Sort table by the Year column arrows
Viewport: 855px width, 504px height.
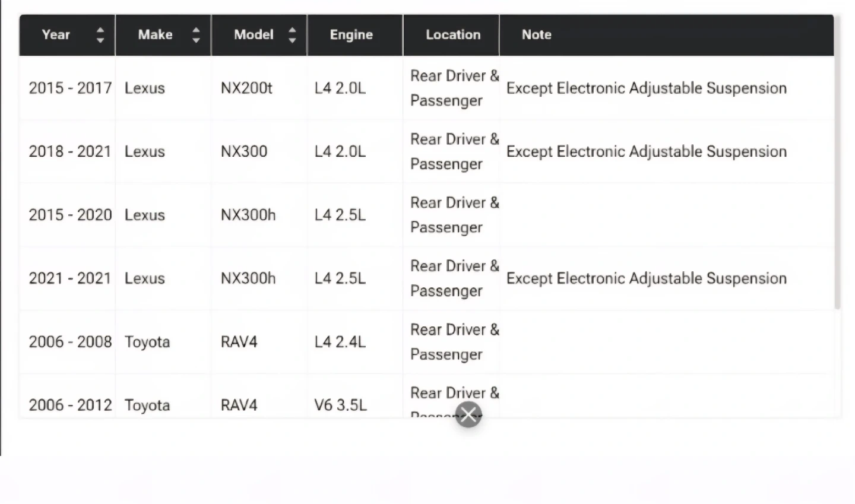click(x=100, y=35)
